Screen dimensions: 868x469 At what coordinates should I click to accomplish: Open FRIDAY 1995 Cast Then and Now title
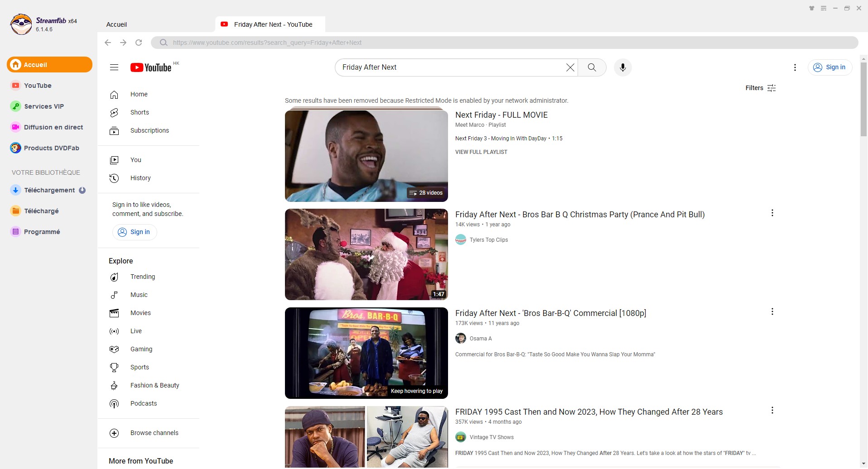tap(589, 412)
